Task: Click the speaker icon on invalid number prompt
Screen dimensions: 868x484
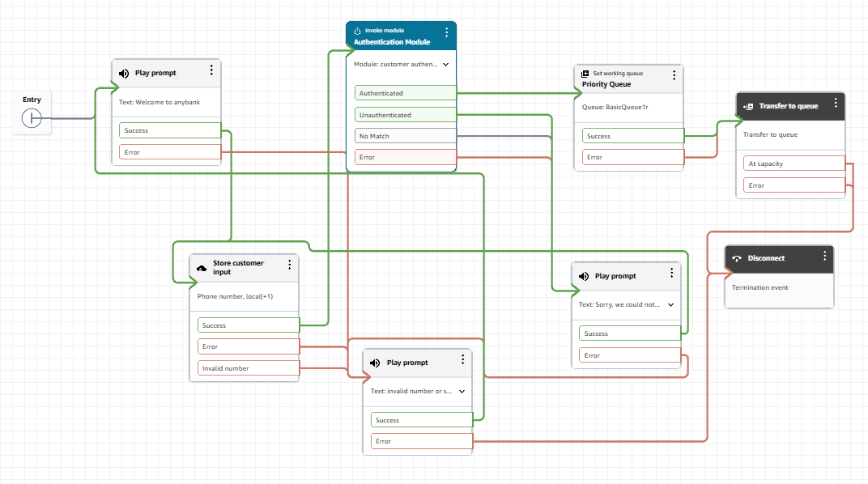Action: click(373, 363)
